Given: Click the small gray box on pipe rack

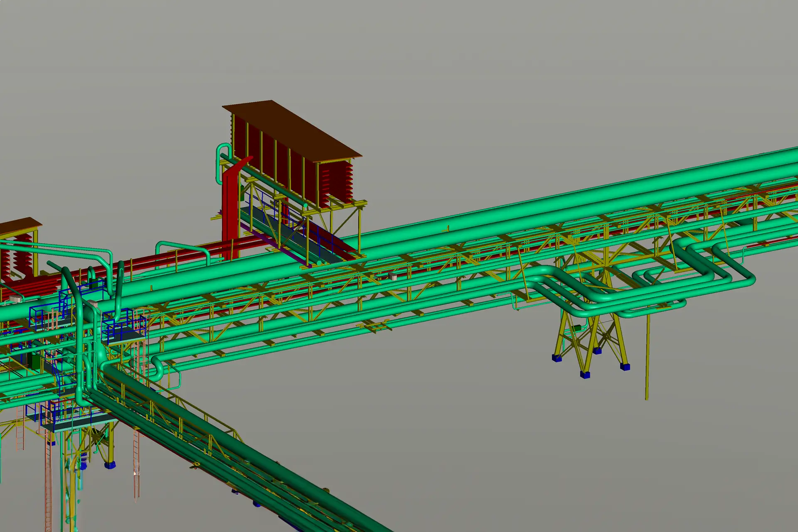Looking at the screenshot, I should (392, 276).
